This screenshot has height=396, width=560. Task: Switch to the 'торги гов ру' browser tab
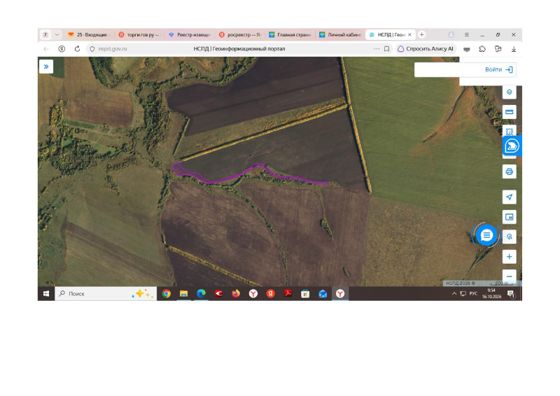139,35
